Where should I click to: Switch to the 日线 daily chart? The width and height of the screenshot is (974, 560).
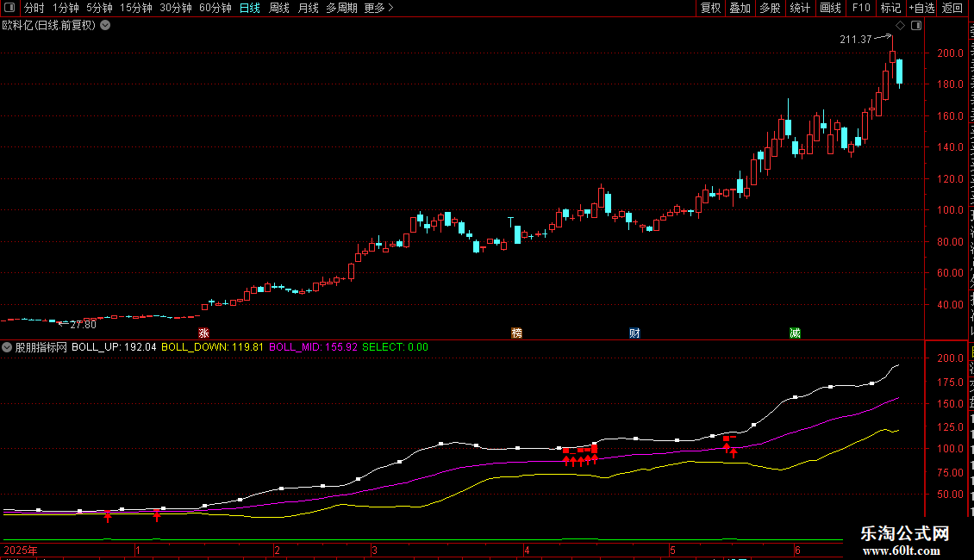(250, 8)
